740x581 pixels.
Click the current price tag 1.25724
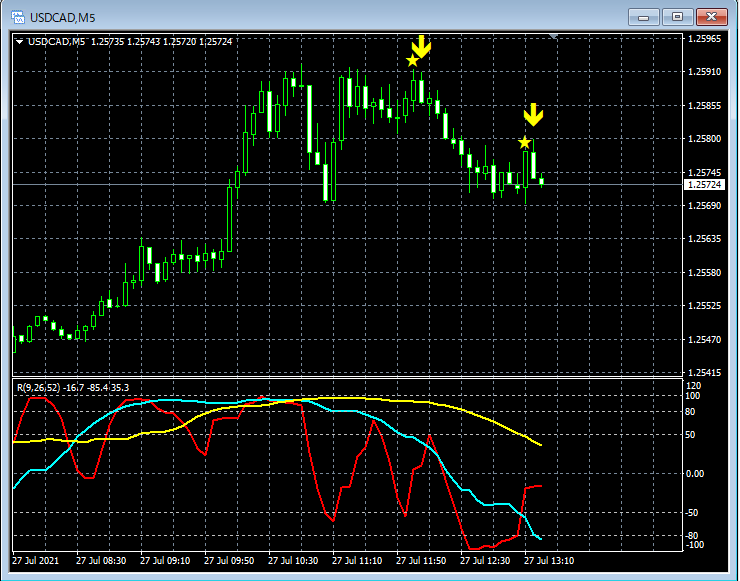point(704,185)
